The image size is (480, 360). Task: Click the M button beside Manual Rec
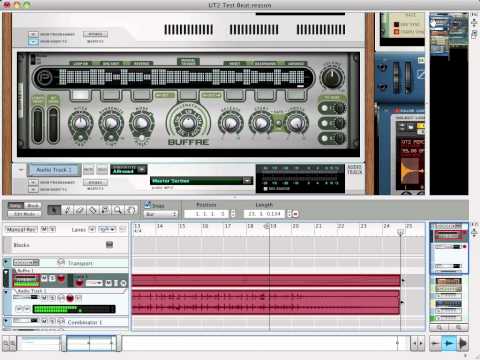44,229
